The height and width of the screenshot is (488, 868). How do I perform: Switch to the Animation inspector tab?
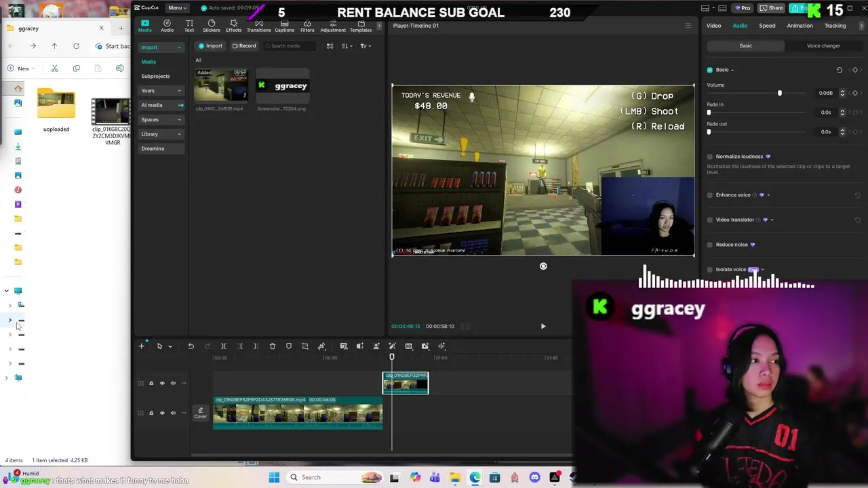[800, 26]
